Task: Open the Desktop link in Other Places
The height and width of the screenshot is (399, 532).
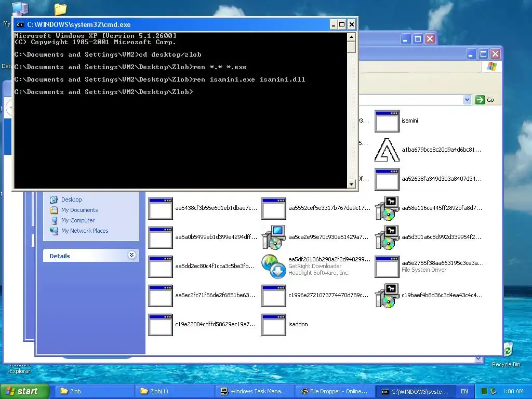Action: [x=71, y=199]
